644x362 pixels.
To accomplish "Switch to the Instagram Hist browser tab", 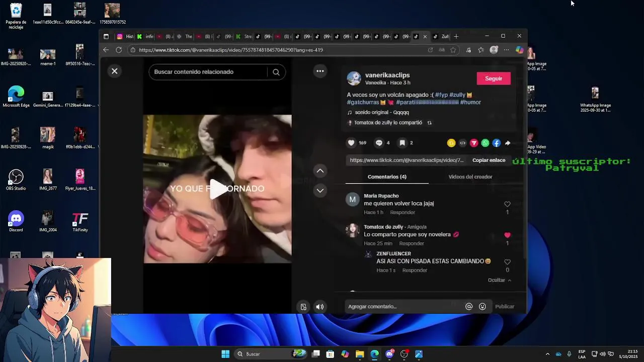I will (125, 36).
